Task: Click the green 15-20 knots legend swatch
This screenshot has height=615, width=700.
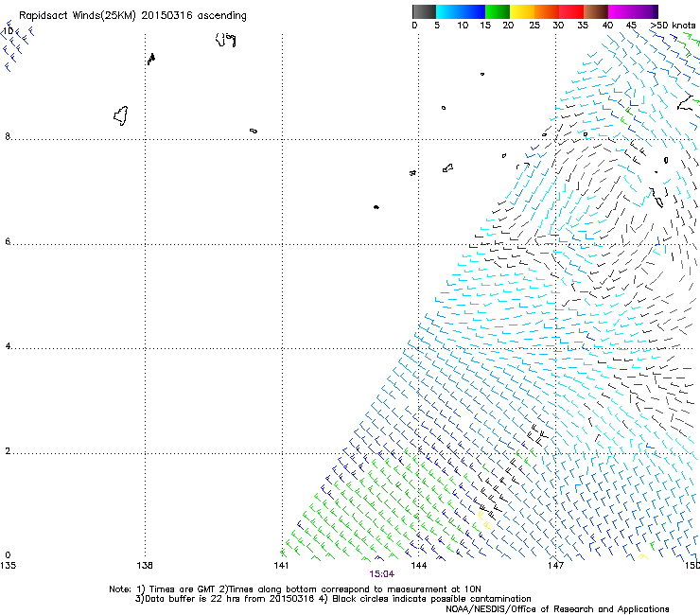Action: click(498, 11)
